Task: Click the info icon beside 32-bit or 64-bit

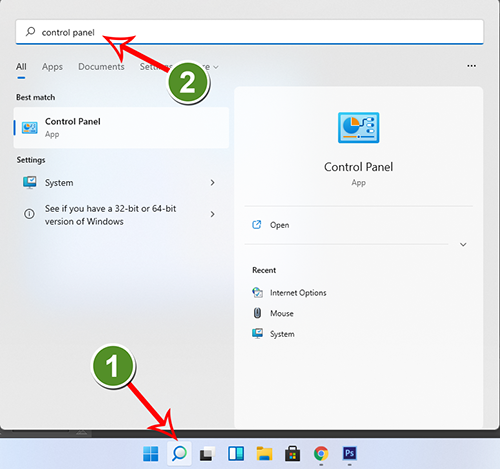Action: click(x=29, y=214)
